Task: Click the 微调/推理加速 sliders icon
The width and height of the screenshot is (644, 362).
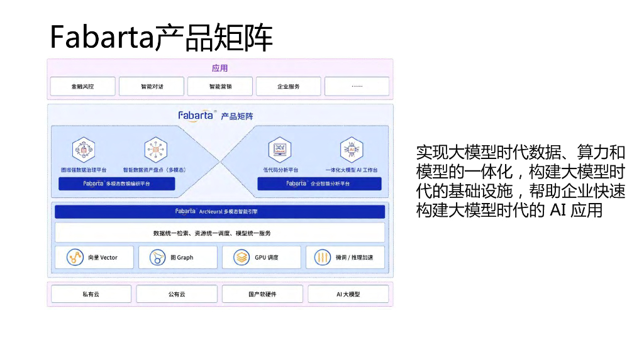Action: coord(323,257)
